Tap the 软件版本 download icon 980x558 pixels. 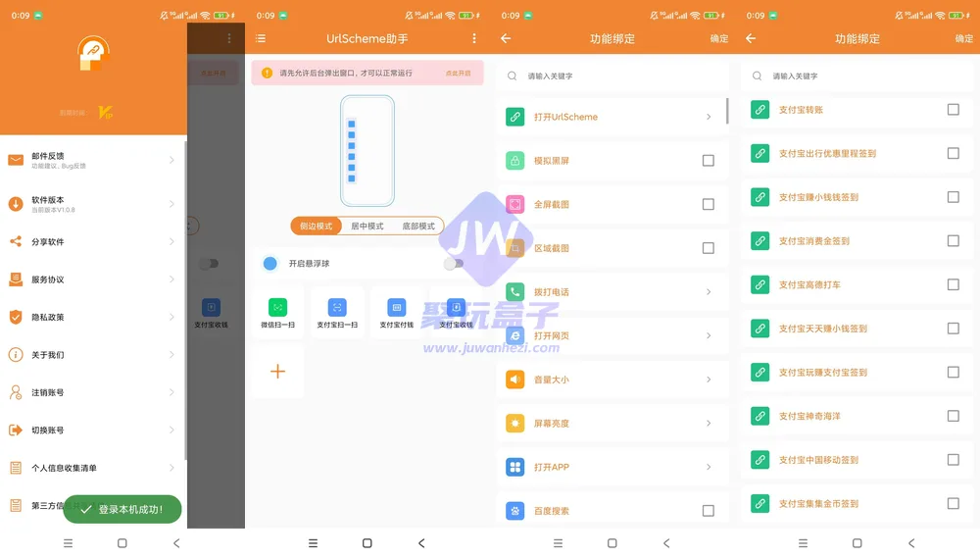coord(16,204)
